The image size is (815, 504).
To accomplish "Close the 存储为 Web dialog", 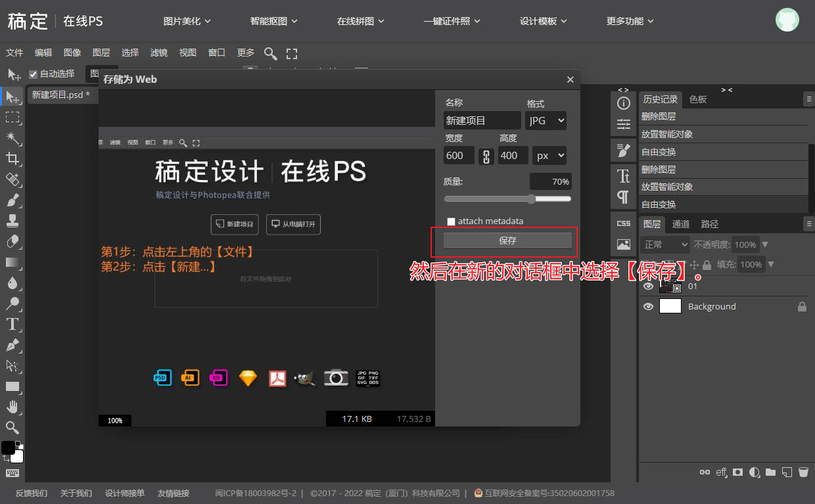I will (x=570, y=80).
